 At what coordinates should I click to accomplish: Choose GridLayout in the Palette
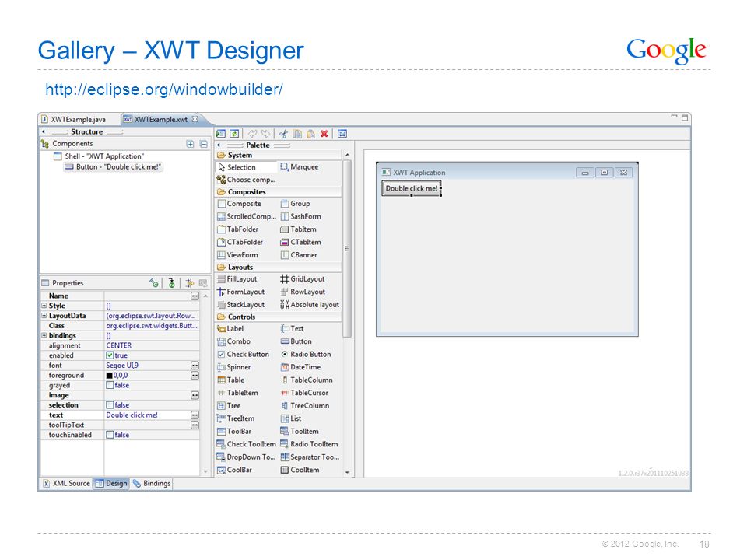tap(303, 279)
